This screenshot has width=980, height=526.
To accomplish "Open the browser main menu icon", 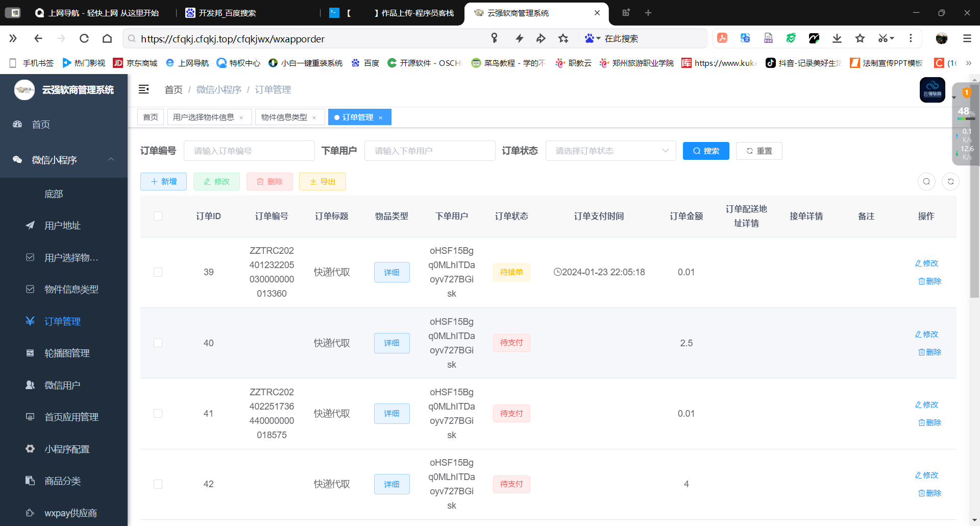I will [x=967, y=38].
